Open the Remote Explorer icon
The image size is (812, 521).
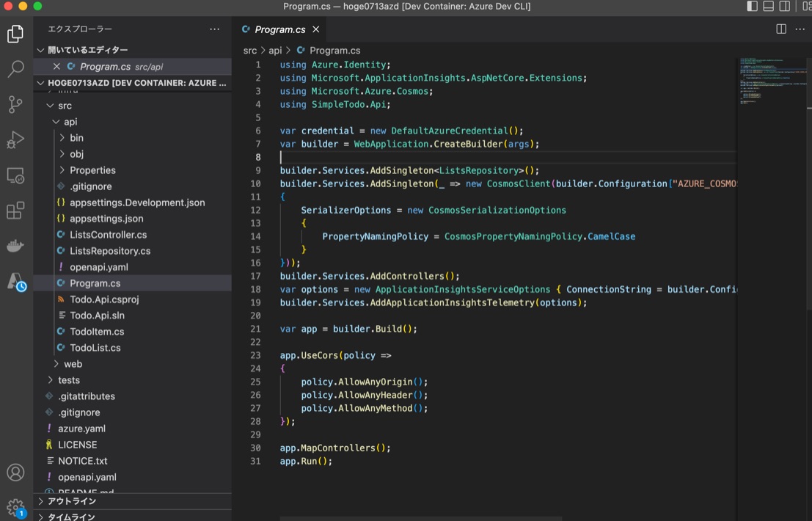tap(16, 175)
